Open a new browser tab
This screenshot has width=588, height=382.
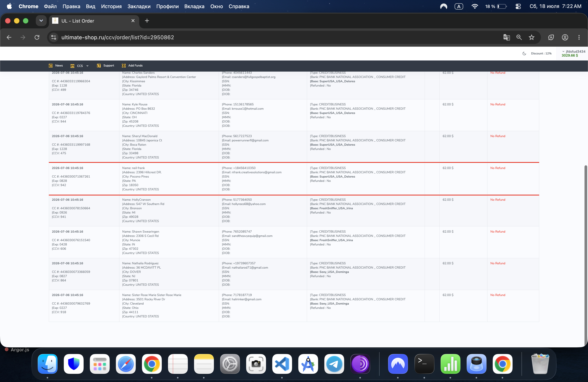coord(147,21)
